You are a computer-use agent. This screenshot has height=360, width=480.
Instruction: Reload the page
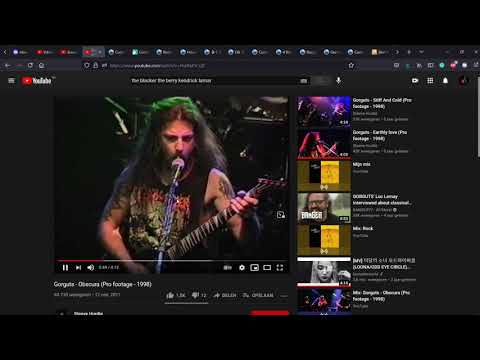coord(30,65)
